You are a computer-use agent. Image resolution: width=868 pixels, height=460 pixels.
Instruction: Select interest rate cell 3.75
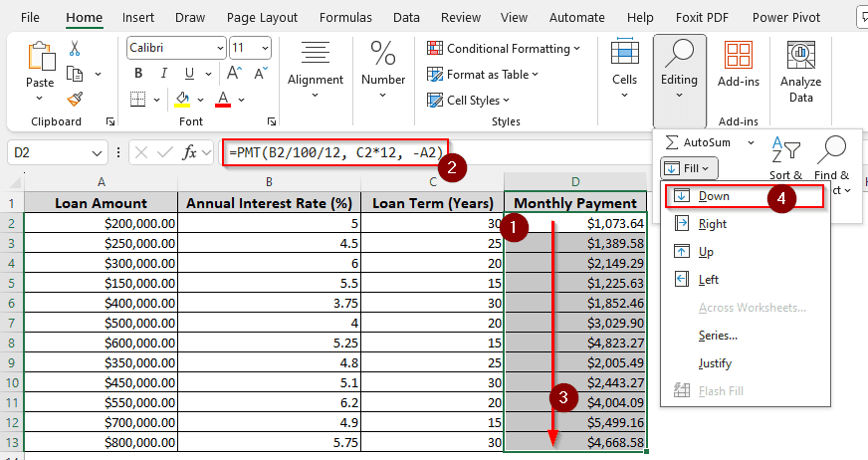[x=269, y=303]
